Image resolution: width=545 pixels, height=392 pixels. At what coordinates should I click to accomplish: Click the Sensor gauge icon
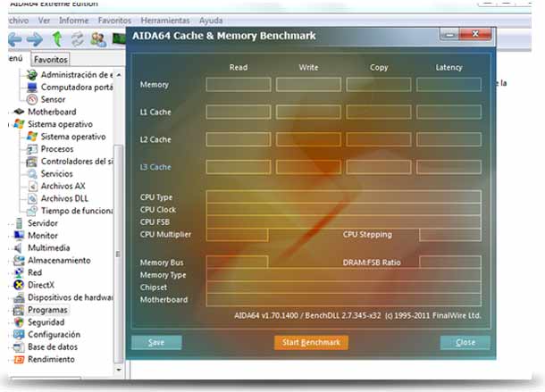click(32, 99)
